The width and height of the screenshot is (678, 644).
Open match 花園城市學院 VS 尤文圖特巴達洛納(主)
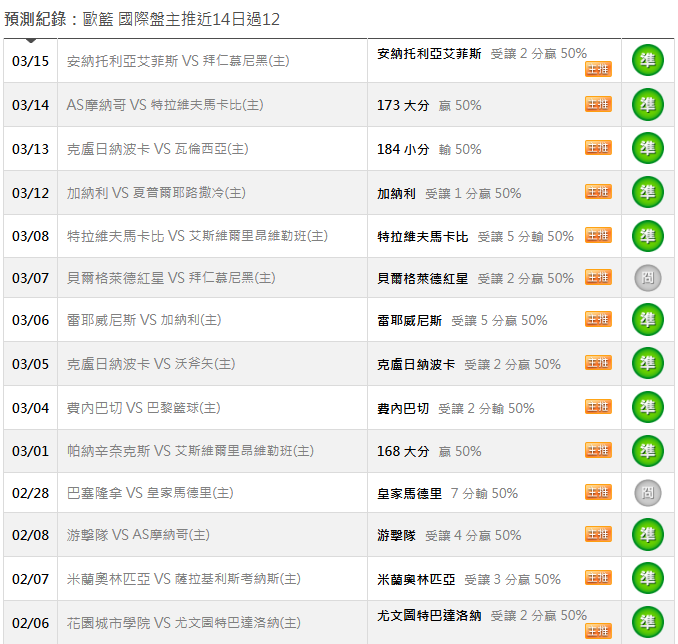pyautogui.click(x=184, y=623)
